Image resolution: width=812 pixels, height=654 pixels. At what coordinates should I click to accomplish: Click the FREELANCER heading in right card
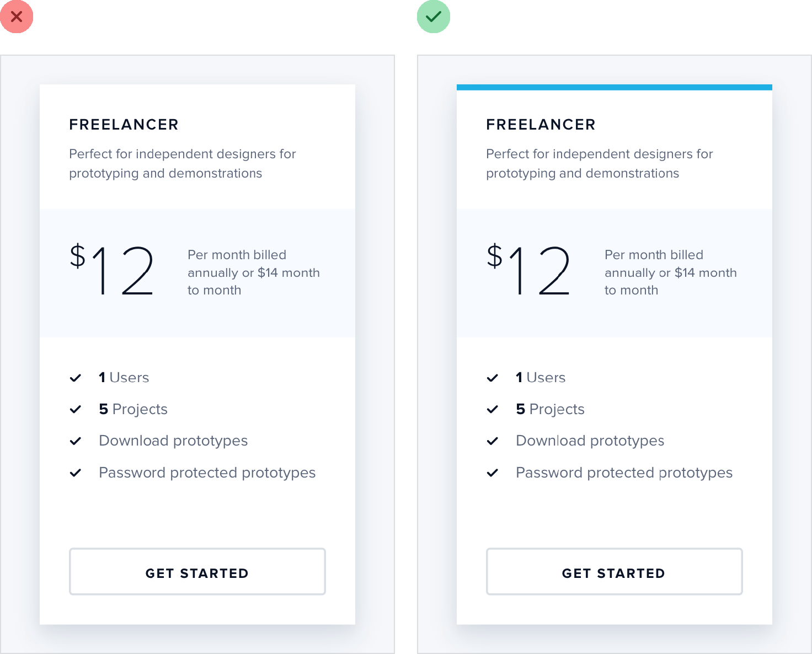(x=541, y=125)
